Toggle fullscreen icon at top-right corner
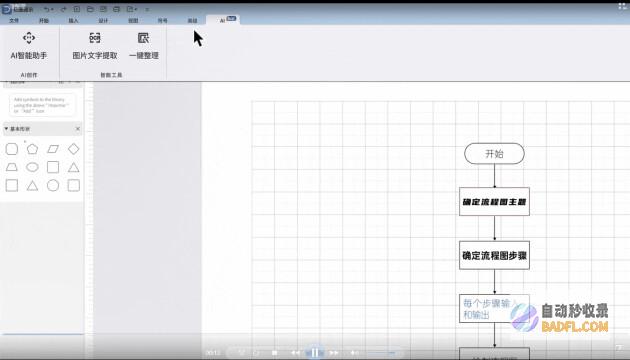 622,5
